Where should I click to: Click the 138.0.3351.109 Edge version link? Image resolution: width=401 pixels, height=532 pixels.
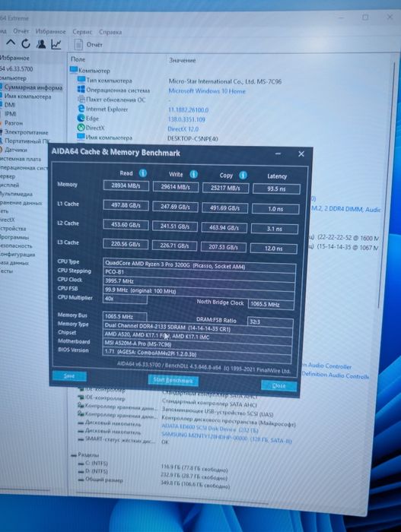coord(186,119)
